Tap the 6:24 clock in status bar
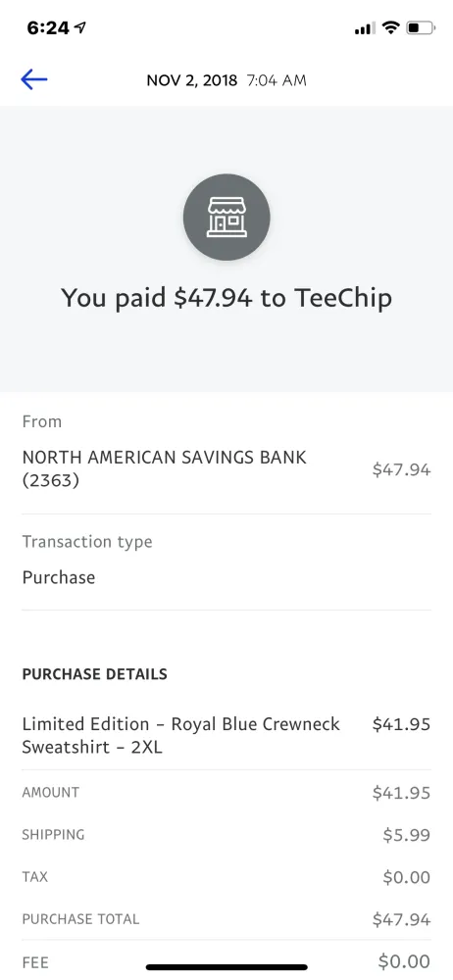The image size is (453, 980). click(48, 27)
